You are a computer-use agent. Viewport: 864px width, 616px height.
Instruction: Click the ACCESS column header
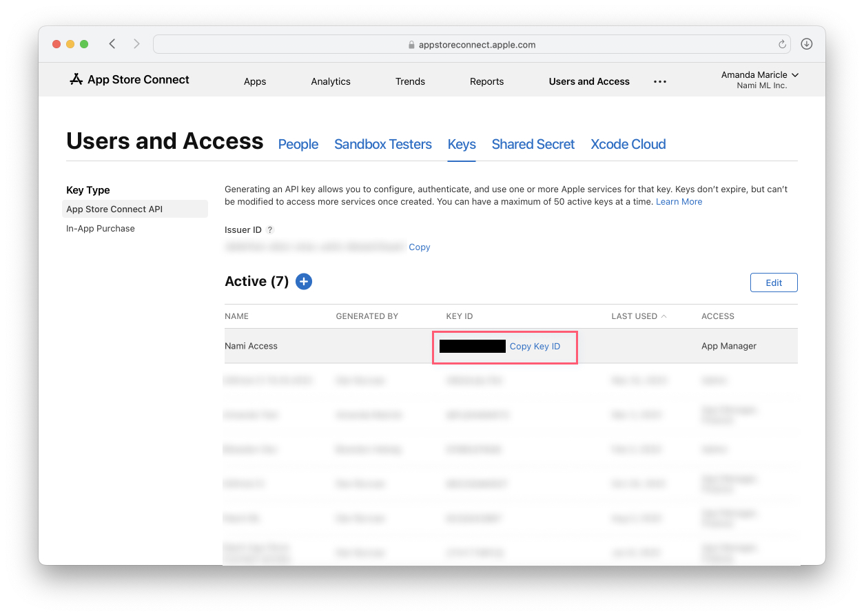click(x=718, y=316)
